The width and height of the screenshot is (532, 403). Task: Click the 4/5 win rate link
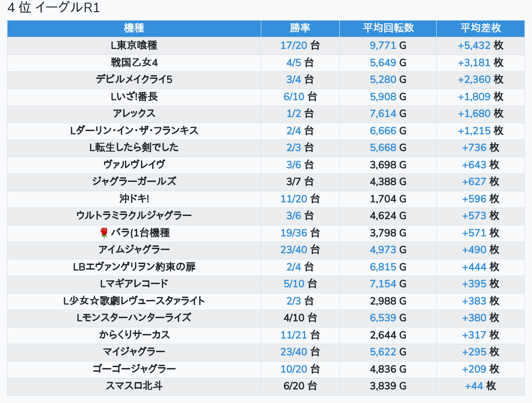[294, 63]
